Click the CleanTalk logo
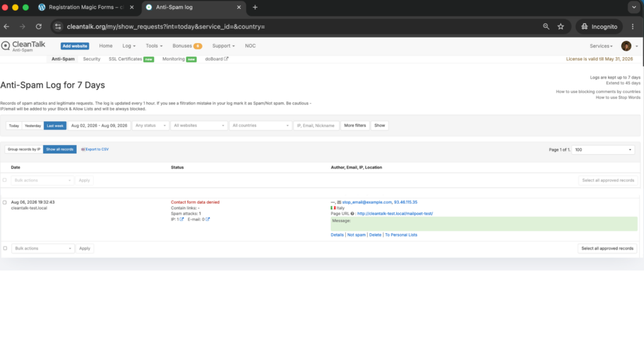Image resolution: width=644 pixels, height=362 pixels. (23, 46)
